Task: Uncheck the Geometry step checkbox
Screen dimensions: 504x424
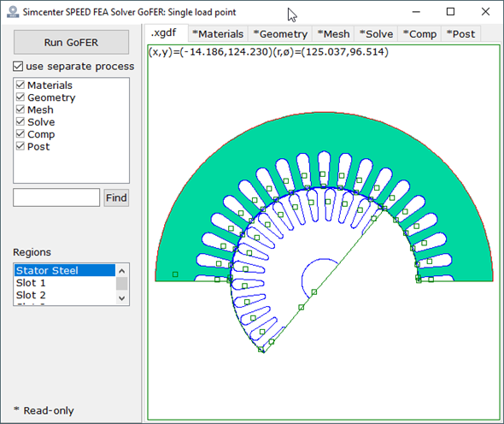Action: tap(21, 97)
